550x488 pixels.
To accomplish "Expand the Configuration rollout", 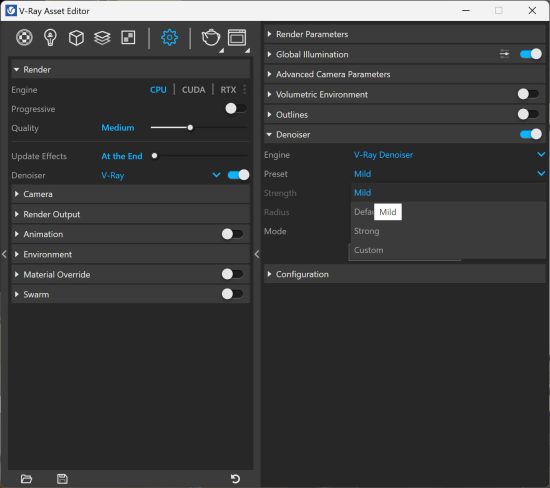I will pos(404,274).
